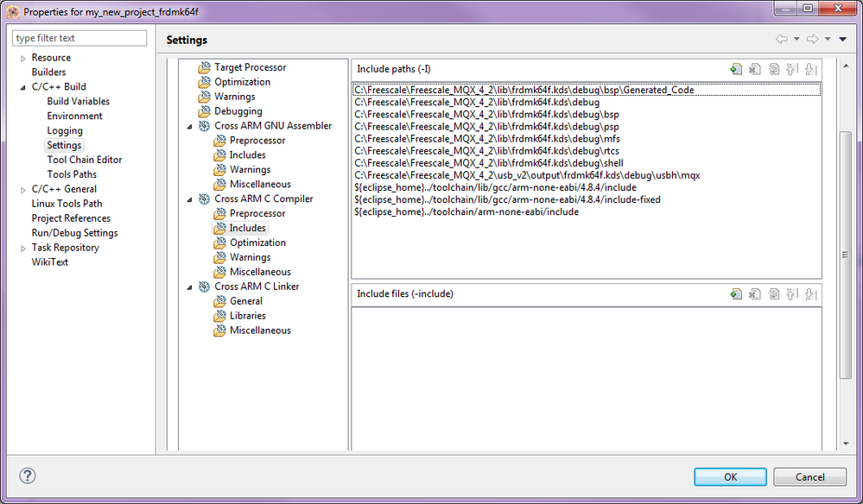Add a new include path entry
This screenshot has height=504, width=863.
coord(736,69)
